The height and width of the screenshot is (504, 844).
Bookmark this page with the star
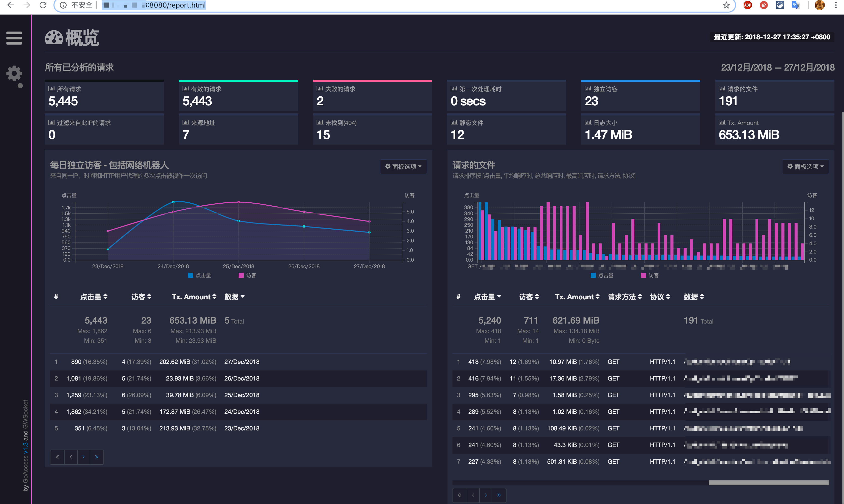(x=726, y=5)
